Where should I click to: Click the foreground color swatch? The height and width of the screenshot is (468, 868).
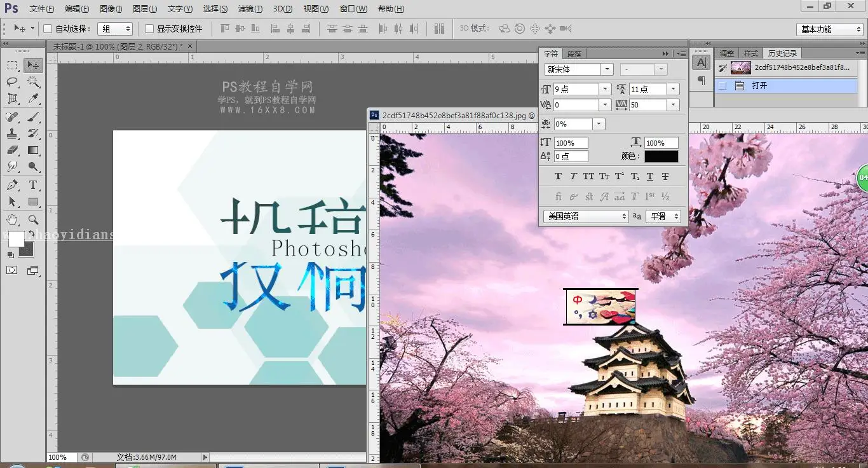16,239
